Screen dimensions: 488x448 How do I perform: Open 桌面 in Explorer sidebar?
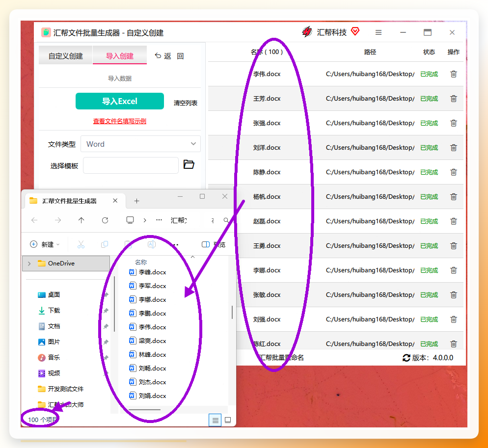54,294
